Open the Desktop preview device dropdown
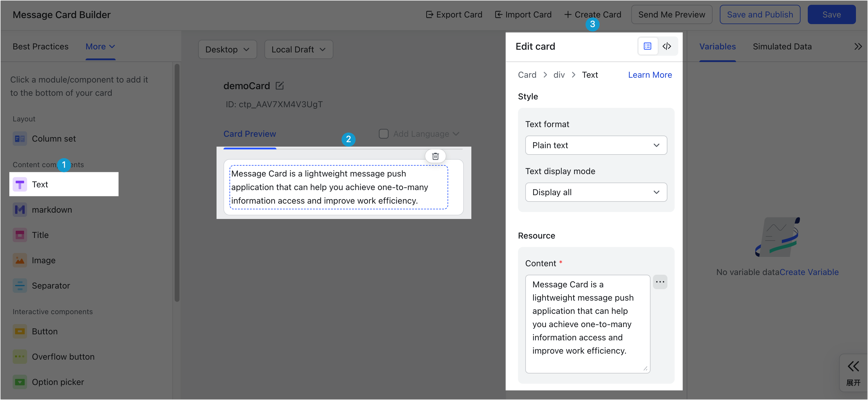868x400 pixels. pos(227,49)
